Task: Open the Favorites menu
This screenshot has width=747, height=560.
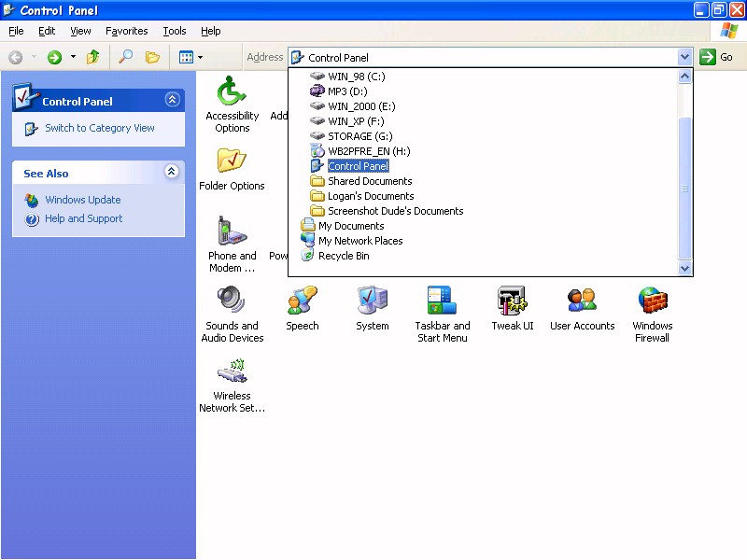Action: pos(127,31)
